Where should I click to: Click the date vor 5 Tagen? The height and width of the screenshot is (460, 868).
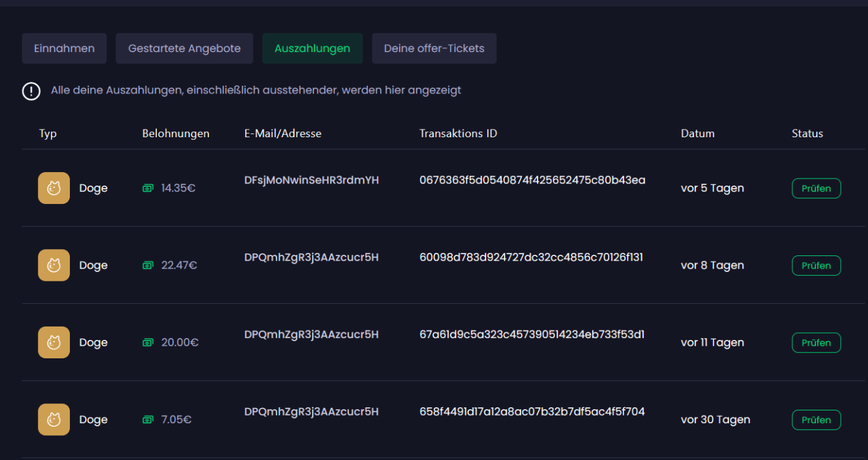click(712, 188)
